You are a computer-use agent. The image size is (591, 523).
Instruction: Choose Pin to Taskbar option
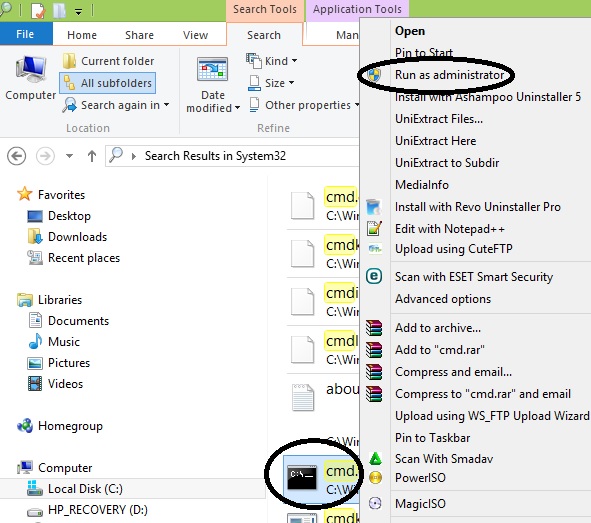(432, 437)
